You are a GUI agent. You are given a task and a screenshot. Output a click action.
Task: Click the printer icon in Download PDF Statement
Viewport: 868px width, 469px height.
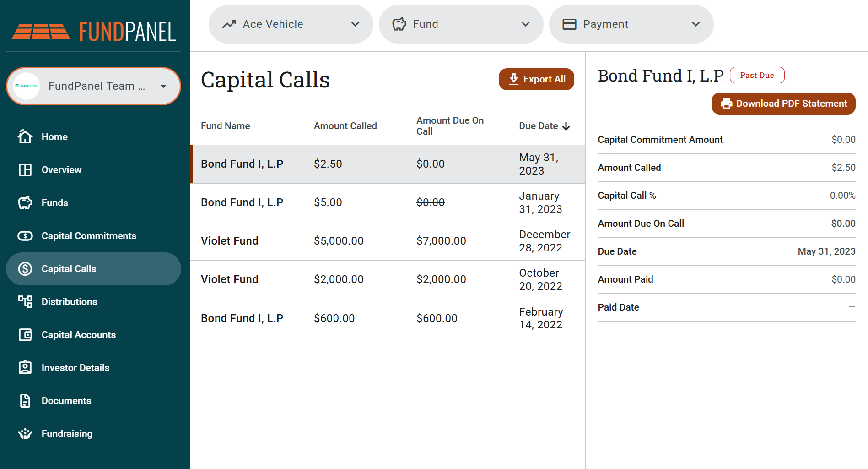click(727, 104)
